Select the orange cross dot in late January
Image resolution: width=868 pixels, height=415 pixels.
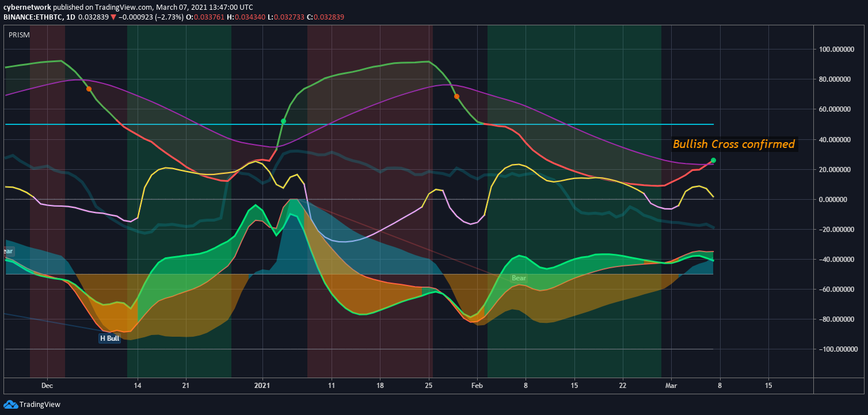[x=456, y=97]
